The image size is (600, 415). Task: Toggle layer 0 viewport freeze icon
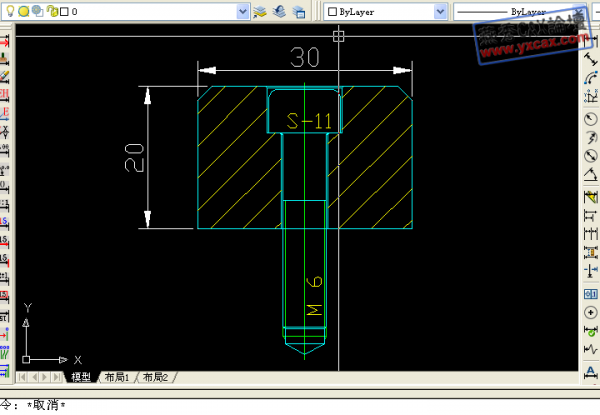pyautogui.click(x=38, y=11)
